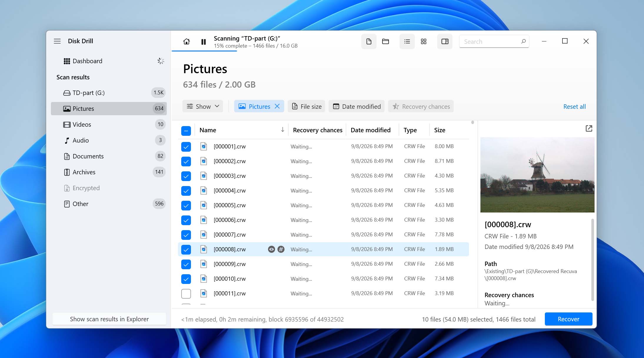The width and height of the screenshot is (644, 358).
Task: Open the hamburger menu beside Disk Drill
Action: 57,41
